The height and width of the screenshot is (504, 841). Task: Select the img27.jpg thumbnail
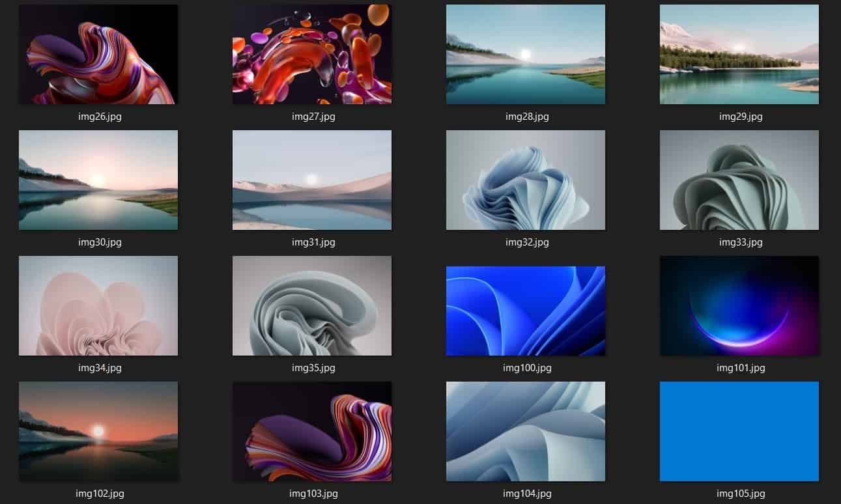312,54
